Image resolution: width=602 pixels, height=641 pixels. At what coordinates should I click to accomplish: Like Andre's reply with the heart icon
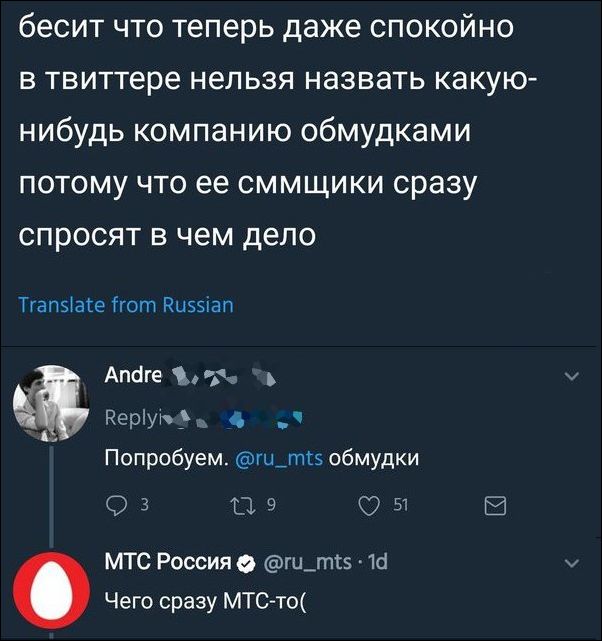tap(370, 507)
